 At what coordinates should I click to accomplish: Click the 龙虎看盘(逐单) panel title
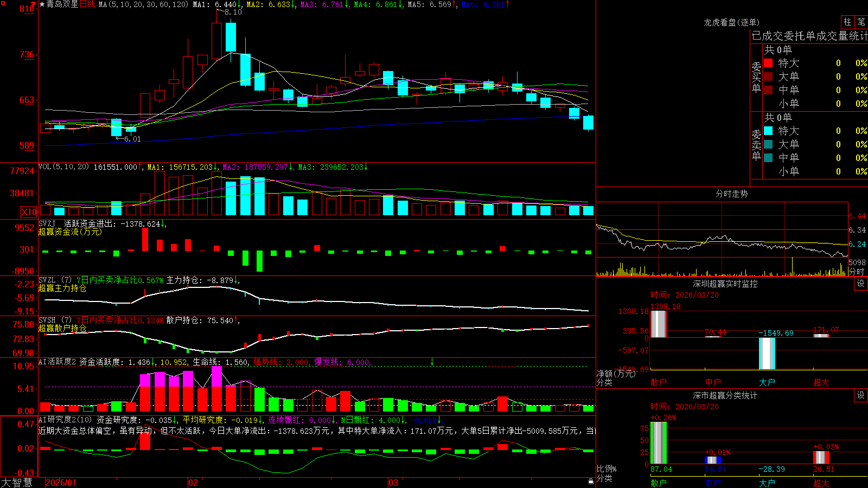coord(731,22)
